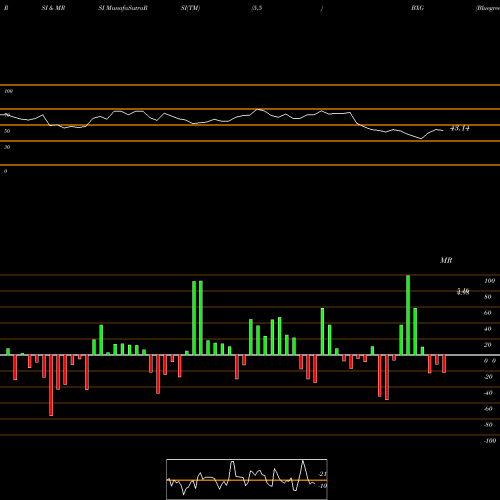Click the tallest green histogram bar above 100
Viewport: 500px width, 500px height.
(x=408, y=315)
